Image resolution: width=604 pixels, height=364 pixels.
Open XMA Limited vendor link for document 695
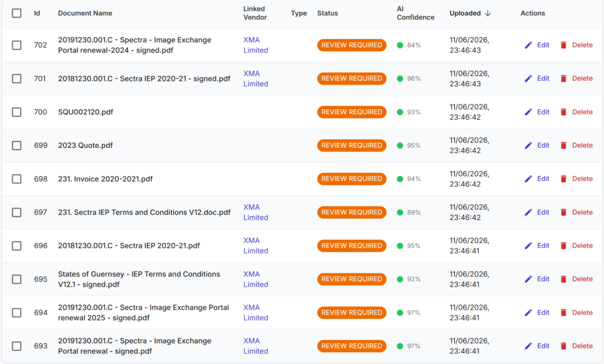255,279
